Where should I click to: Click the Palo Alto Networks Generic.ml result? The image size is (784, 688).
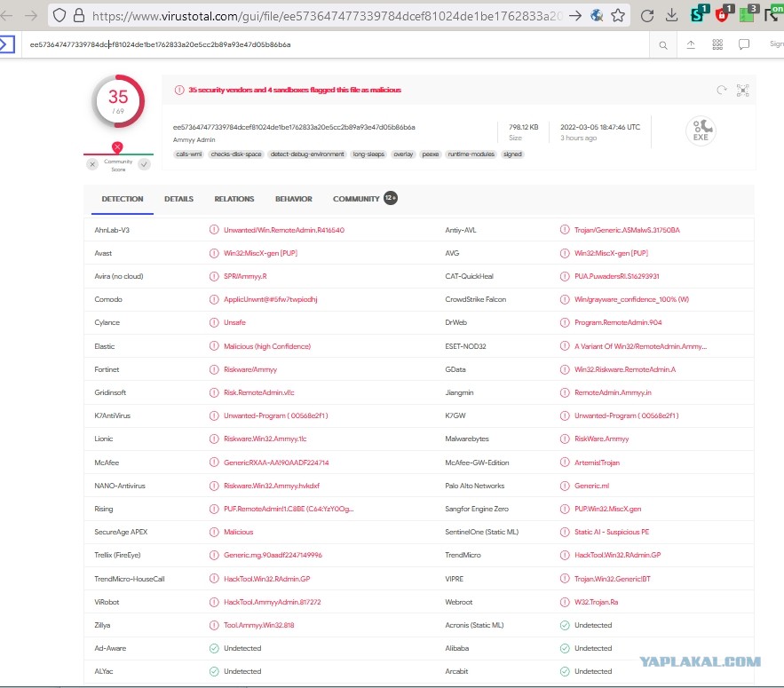pyautogui.click(x=591, y=486)
